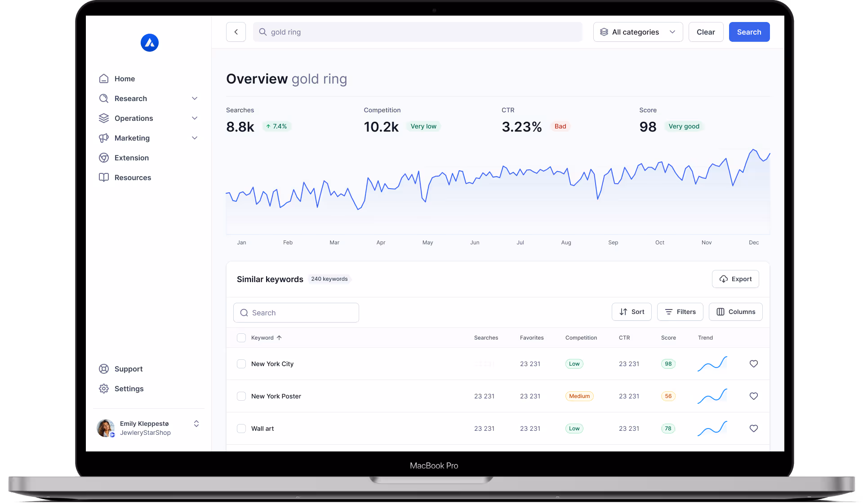Viewport: 863px width, 504px height.
Task: Click the Export cloud download icon
Action: [724, 279]
